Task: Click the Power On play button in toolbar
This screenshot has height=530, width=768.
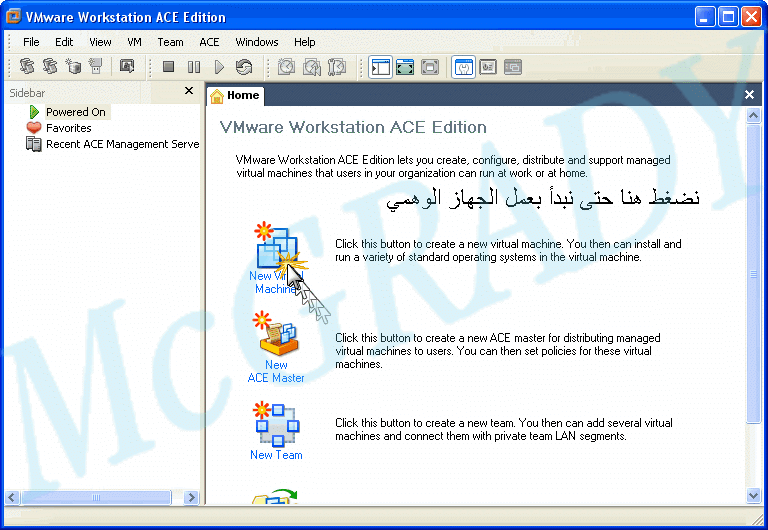Action: click(219, 67)
